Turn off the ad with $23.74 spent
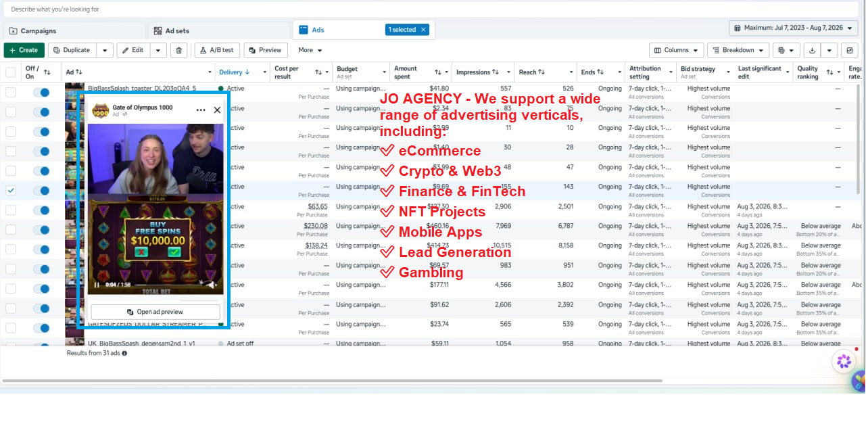Viewport: 868px width, 445px height. [41, 328]
